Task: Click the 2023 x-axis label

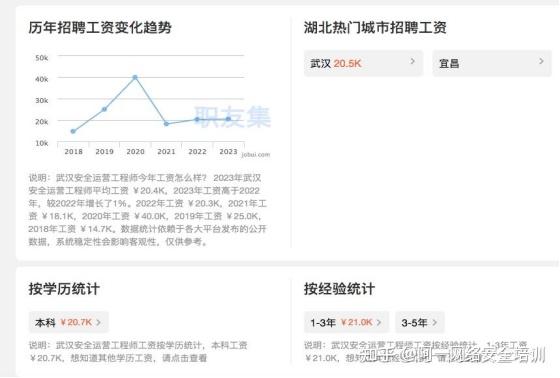Action: click(228, 151)
